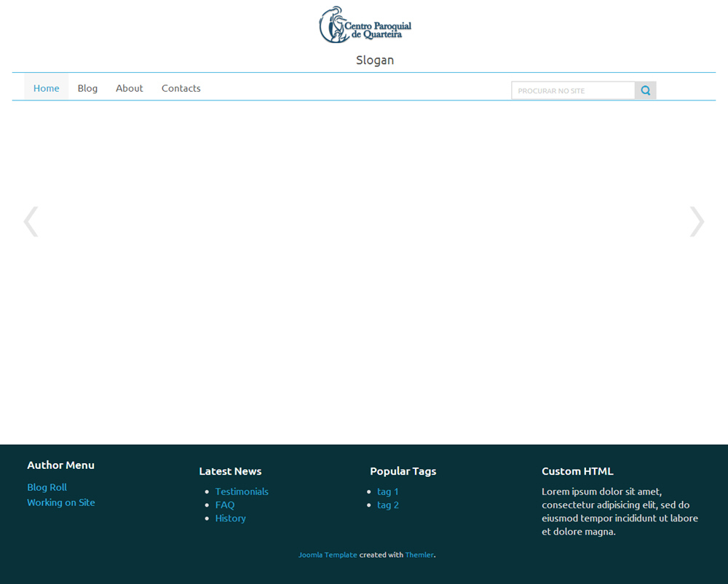Go to previous slide with left arrow
728x584 pixels.
(x=31, y=222)
